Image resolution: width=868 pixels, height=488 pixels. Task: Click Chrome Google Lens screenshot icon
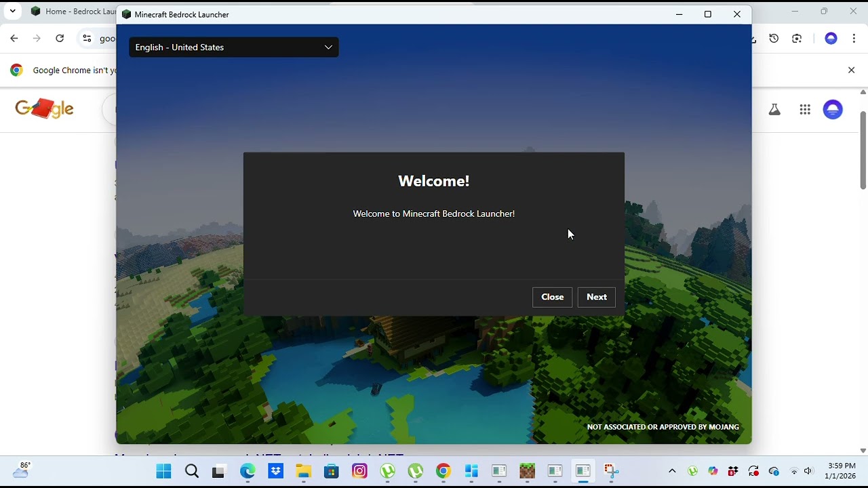click(x=797, y=39)
